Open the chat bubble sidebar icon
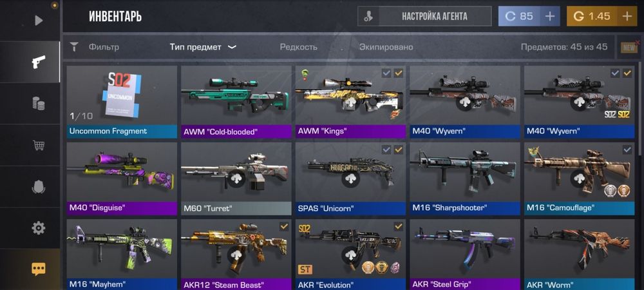644x290 pixels. [39, 269]
